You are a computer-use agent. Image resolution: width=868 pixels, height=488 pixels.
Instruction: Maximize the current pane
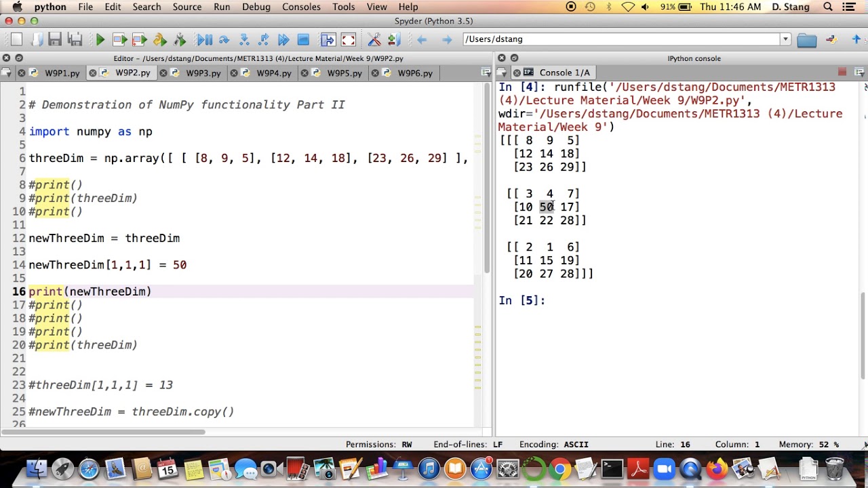pos(328,39)
